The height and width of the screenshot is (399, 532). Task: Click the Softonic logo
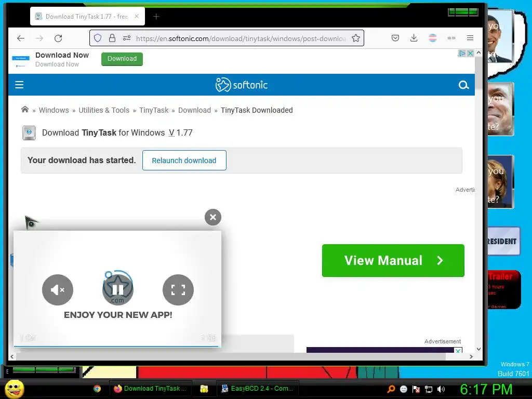[242, 85]
